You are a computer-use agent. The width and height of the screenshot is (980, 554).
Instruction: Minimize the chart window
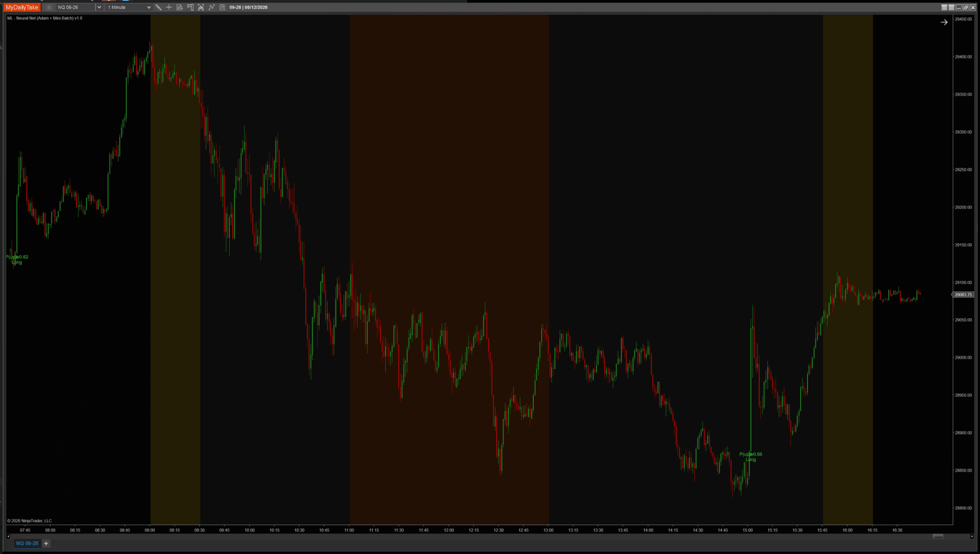(959, 7)
